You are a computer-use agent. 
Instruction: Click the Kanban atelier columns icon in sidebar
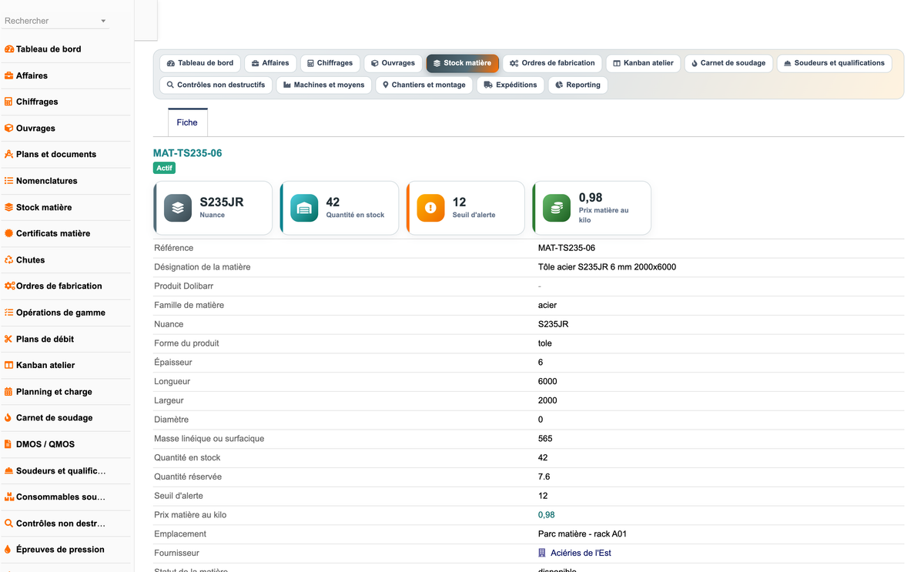pos(9,365)
